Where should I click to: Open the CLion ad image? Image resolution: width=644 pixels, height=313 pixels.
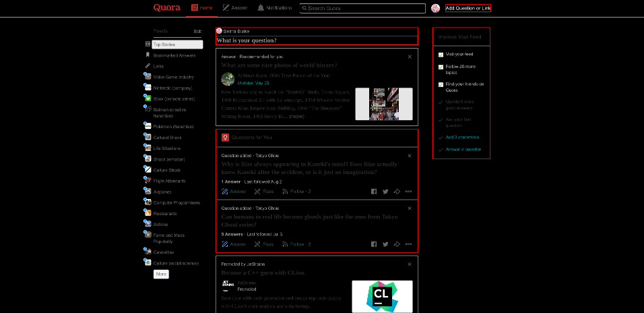[x=382, y=297]
